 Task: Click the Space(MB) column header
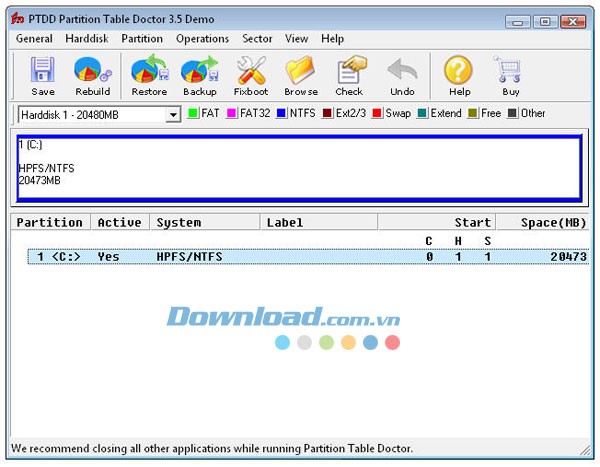click(x=553, y=222)
